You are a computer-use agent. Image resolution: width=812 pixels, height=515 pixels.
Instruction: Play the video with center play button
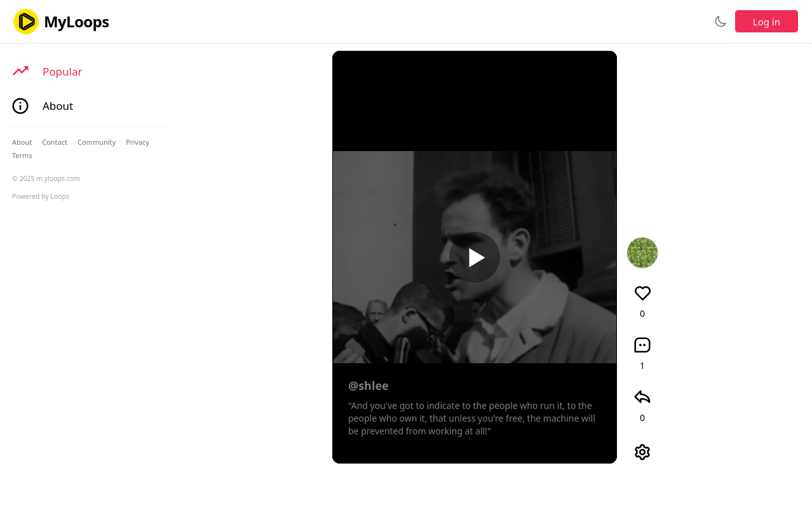click(x=475, y=257)
